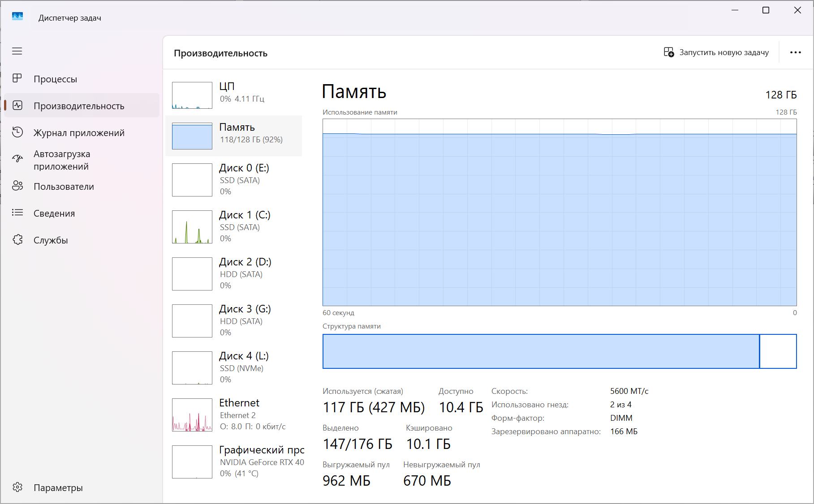Viewport: 814px width, 504px height.
Task: Click the Settings gear icon
Action: 17,487
